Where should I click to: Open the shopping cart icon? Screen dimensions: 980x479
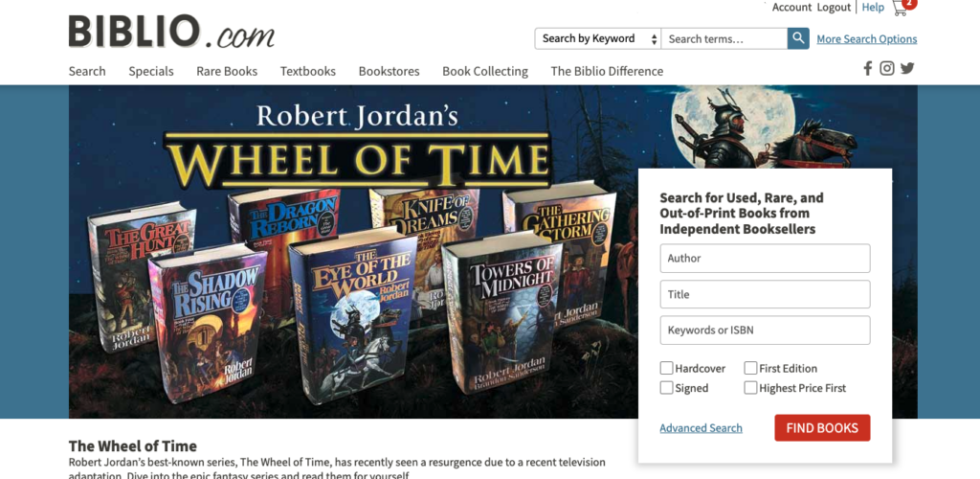(902, 7)
